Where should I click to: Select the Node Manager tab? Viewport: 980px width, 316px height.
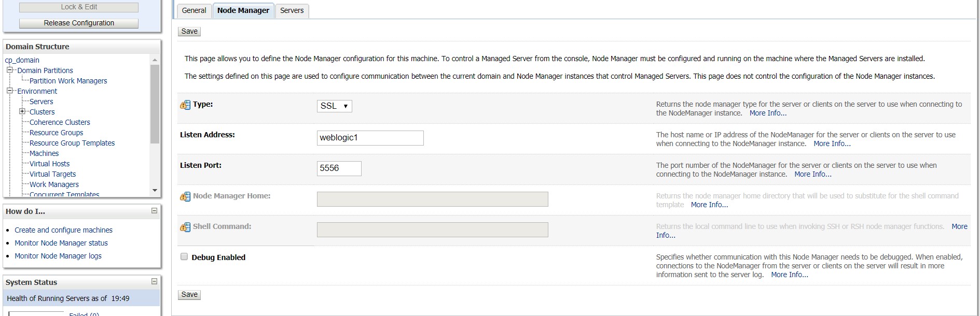coord(243,10)
